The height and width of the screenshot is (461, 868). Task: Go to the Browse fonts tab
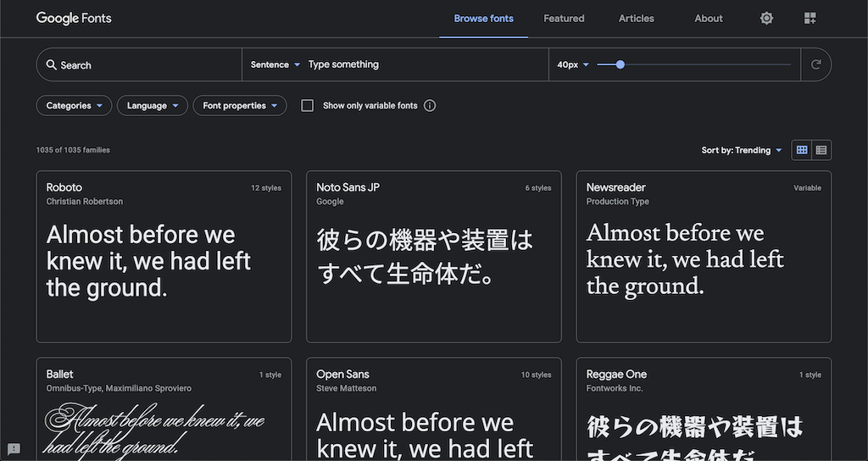[x=484, y=19]
